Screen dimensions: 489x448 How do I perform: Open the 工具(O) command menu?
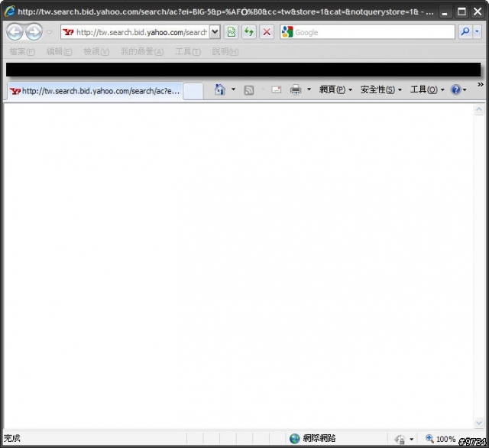pyautogui.click(x=427, y=90)
